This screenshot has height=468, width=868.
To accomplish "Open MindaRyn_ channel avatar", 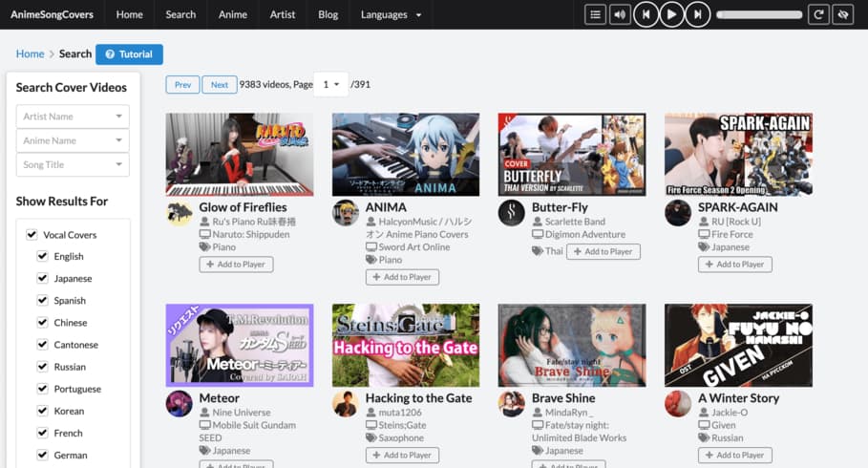I will click(x=512, y=404).
